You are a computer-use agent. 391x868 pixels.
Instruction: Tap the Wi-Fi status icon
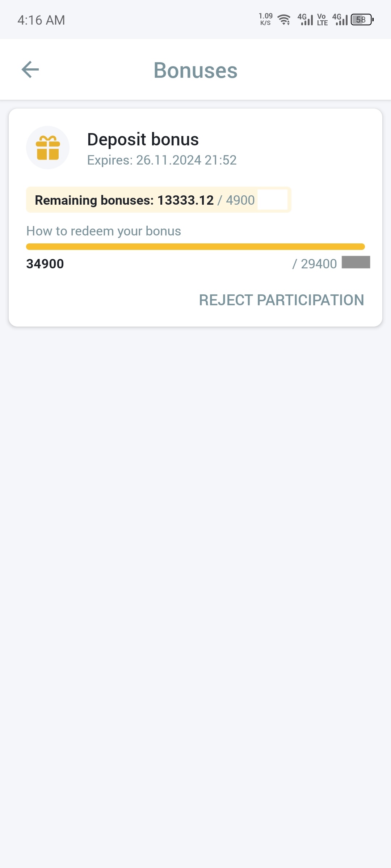tap(284, 20)
